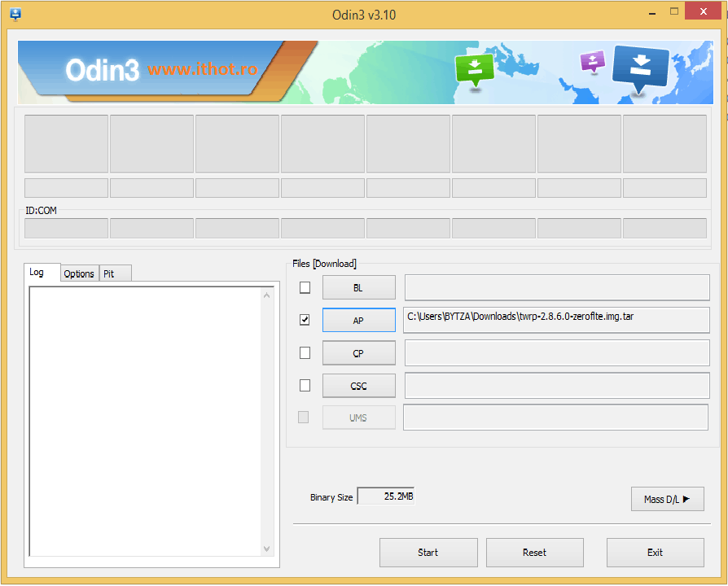The width and height of the screenshot is (728, 586).
Task: Click the purple upload icon in banner
Action: point(592,61)
